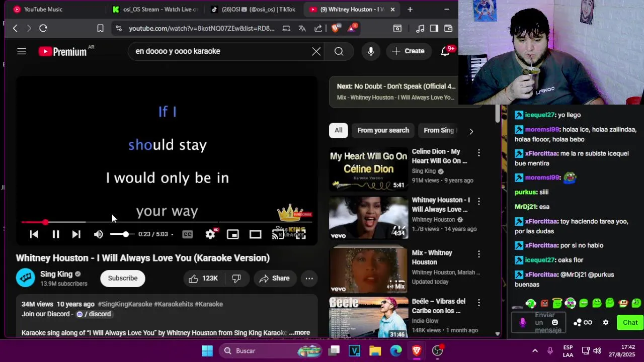Screen dimensions: 644x362
Task: Run search with the magnifier button
Action: click(339, 51)
